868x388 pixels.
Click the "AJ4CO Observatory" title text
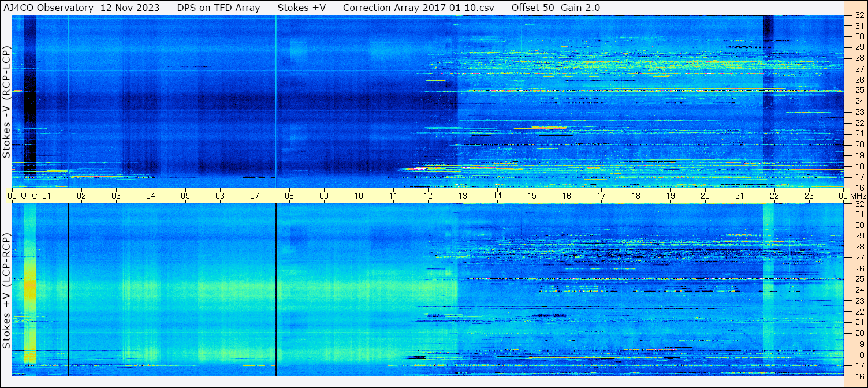point(49,8)
